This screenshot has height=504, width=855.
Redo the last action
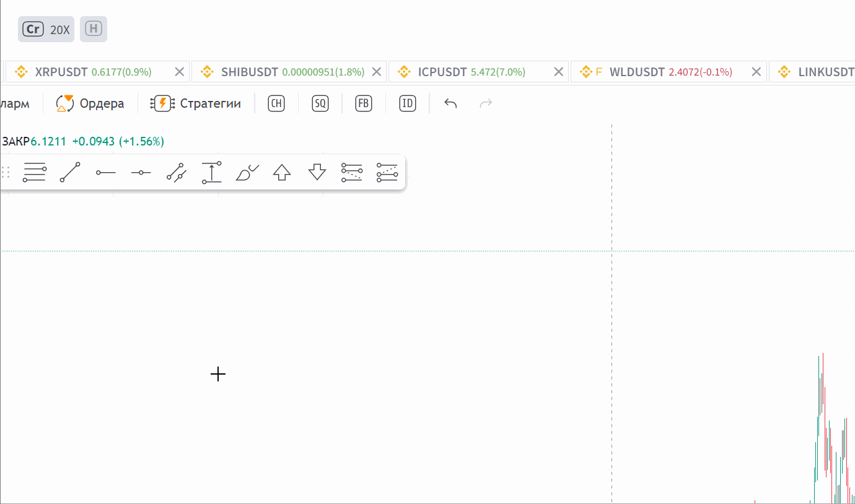click(x=486, y=103)
